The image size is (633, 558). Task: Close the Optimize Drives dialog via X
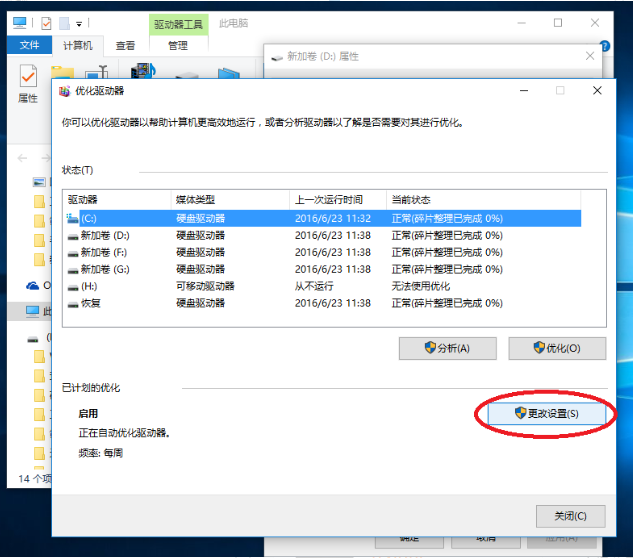(597, 90)
